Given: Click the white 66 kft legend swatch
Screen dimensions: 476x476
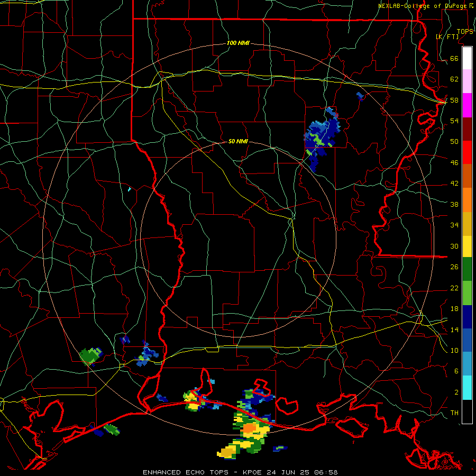Looking at the screenshot, I should [x=467, y=58].
